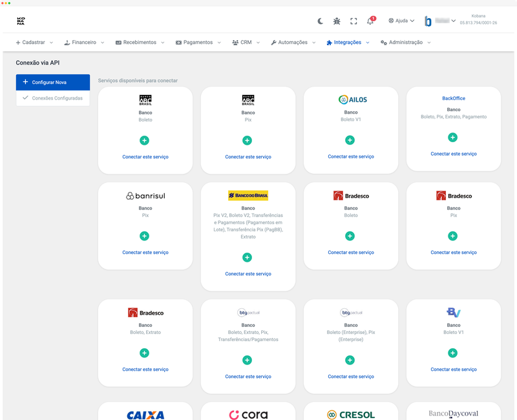Switch to the Conexões Configuradas tab
517x420 pixels.
click(x=52, y=98)
